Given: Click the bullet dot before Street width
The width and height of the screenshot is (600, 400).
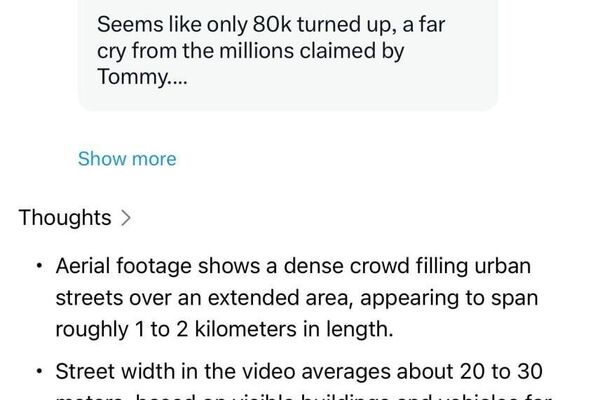Looking at the screenshot, I should coord(38,372).
